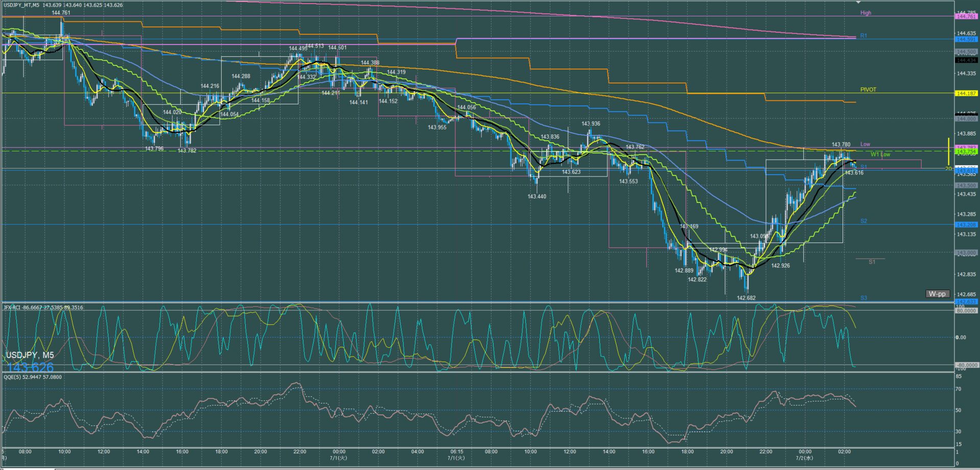The image size is (980, 470).
Task: Click the large blue 143.626 price readout
Action: click(x=30, y=367)
